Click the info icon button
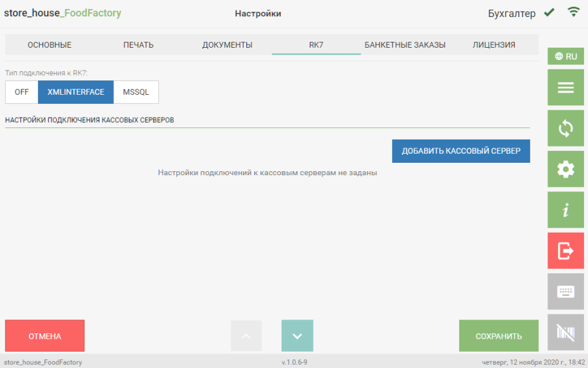The height and width of the screenshot is (368, 588). pos(565,210)
